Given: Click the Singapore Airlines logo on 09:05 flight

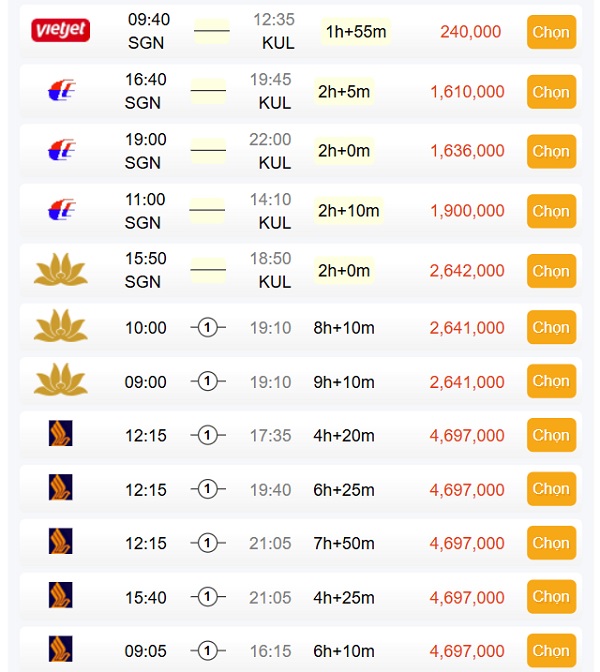Looking at the screenshot, I should coord(61,650).
